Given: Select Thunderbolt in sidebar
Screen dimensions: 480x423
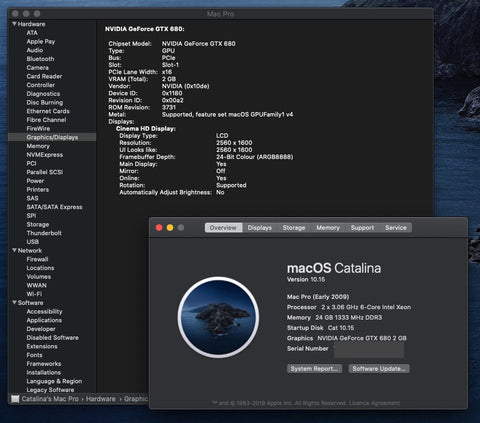Looking at the screenshot, I should 44,233.
